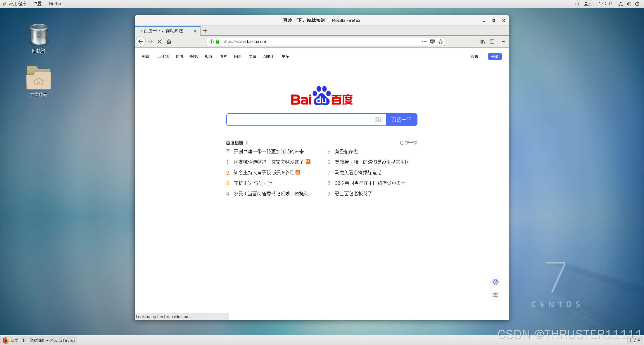644x345 pixels.
Task: Click the power icon in top panel
Action: pos(637,4)
